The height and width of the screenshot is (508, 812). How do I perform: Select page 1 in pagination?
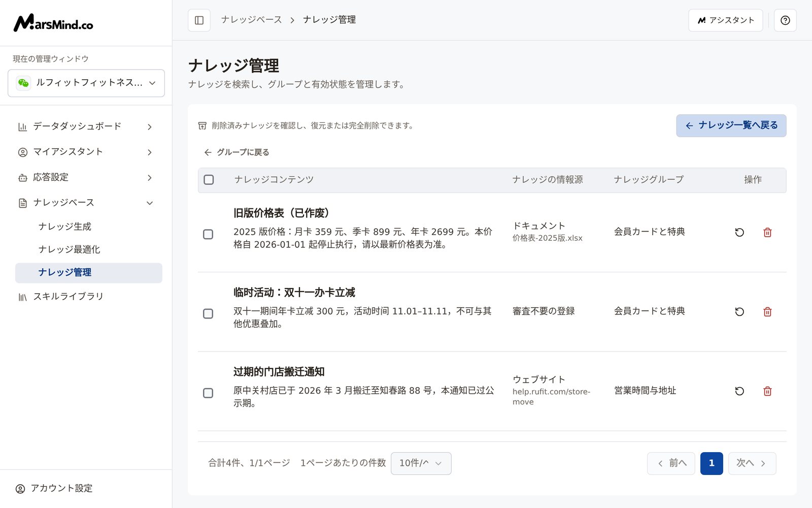[712, 463]
